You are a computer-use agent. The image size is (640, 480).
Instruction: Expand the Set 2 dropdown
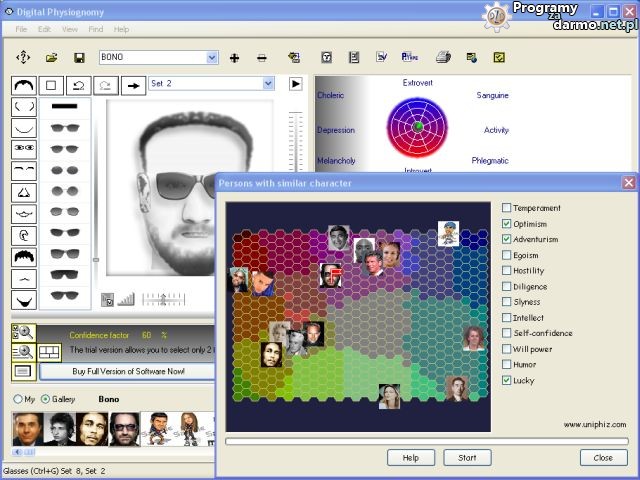[x=270, y=84]
